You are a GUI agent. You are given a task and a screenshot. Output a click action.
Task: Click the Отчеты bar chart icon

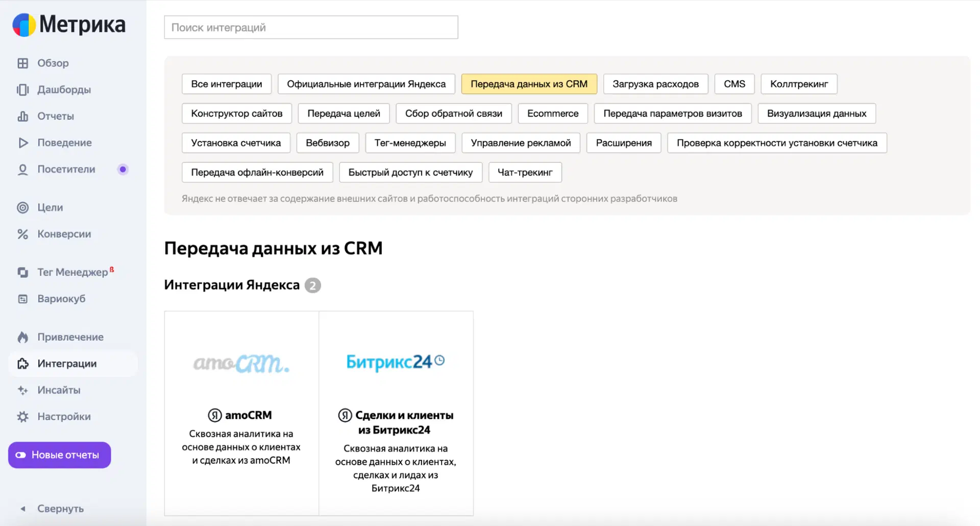(x=22, y=116)
